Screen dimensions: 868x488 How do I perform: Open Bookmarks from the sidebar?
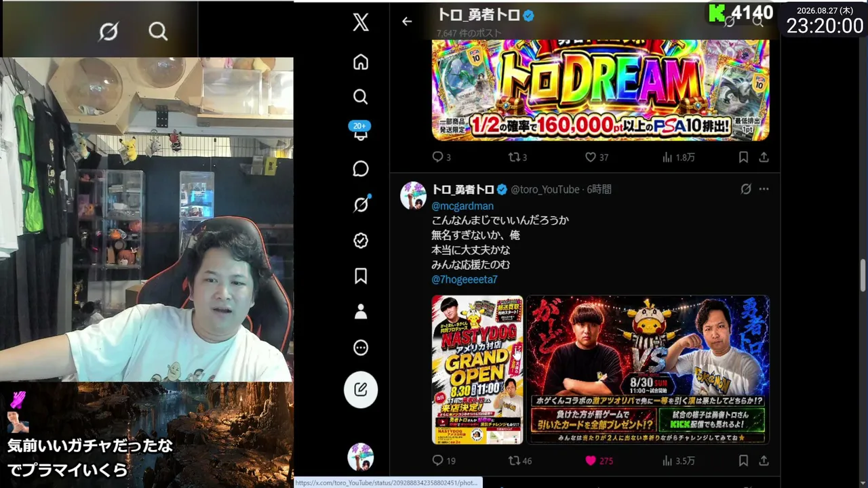click(361, 276)
